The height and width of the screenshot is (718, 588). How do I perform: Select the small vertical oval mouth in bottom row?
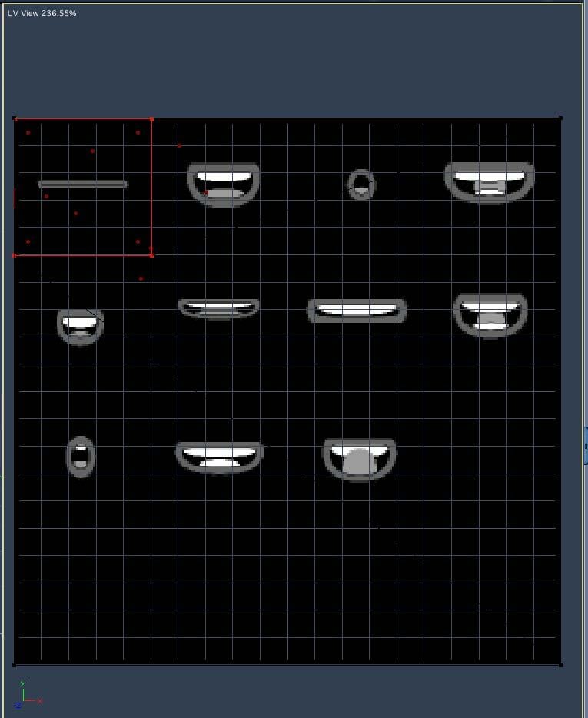point(81,457)
